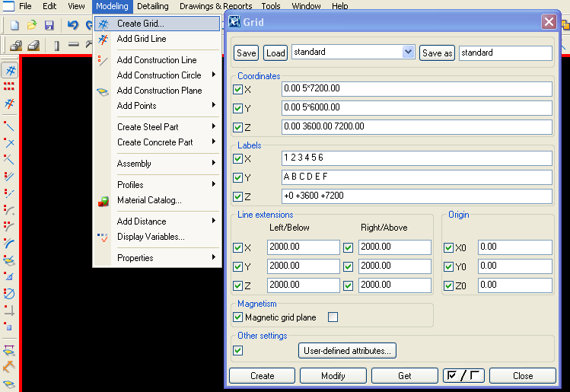Expand the Profiles submenu
570x392 pixels.
click(x=158, y=185)
